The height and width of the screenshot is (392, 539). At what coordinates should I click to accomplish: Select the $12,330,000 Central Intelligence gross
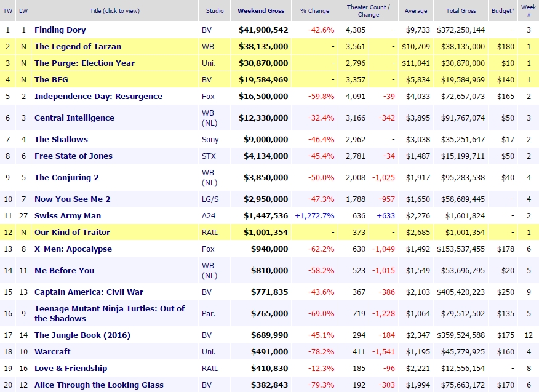point(263,118)
